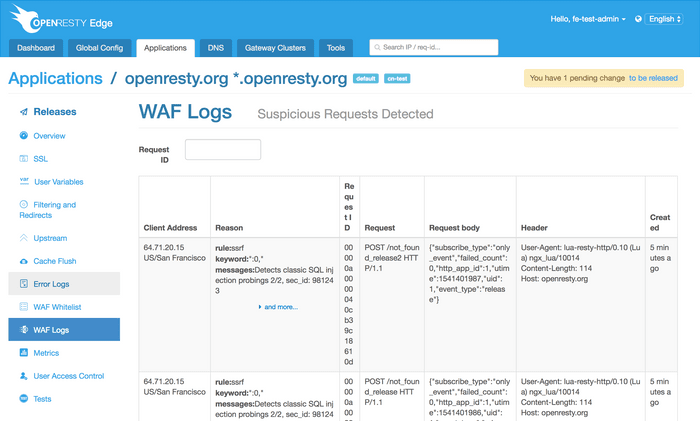Image resolution: width=700 pixels, height=421 pixels.
Task: Click the Error Logs document icon
Action: [24, 283]
